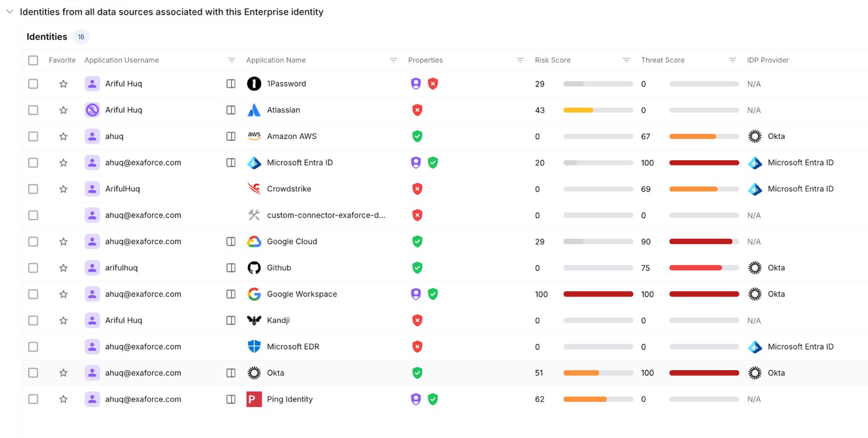Favorite the Okta application row
Viewport: 868px width, 438px height.
point(63,373)
